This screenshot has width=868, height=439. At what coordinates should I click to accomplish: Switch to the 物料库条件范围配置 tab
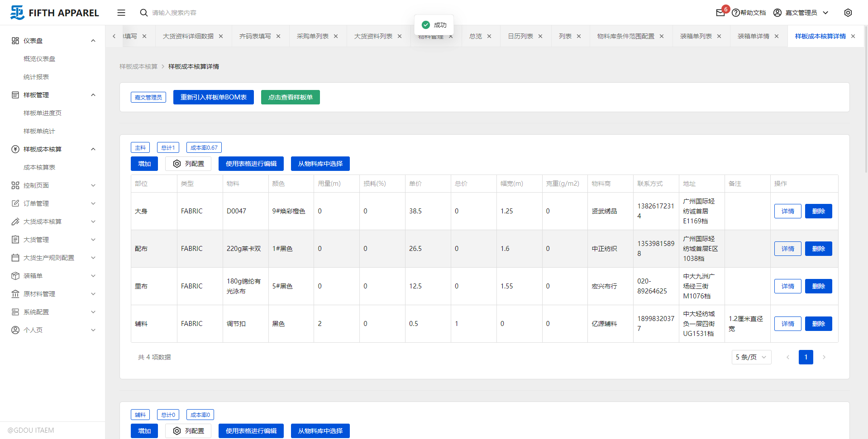pyautogui.click(x=626, y=36)
